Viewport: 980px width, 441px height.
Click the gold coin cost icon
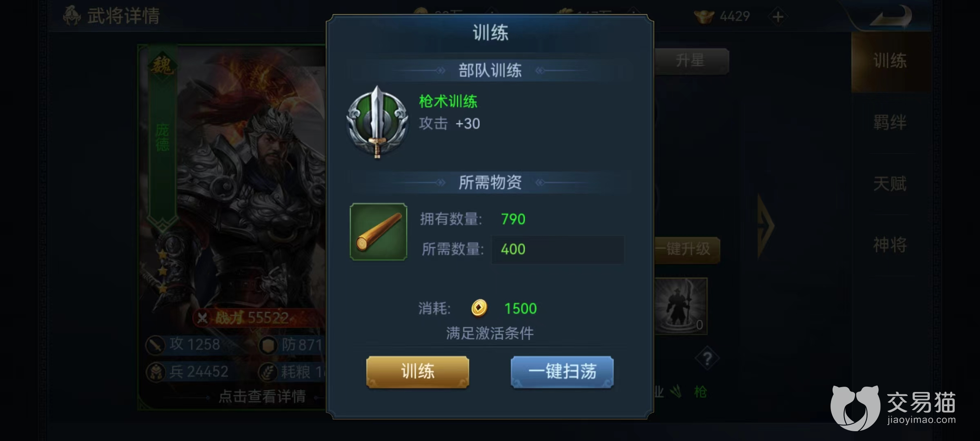[479, 308]
